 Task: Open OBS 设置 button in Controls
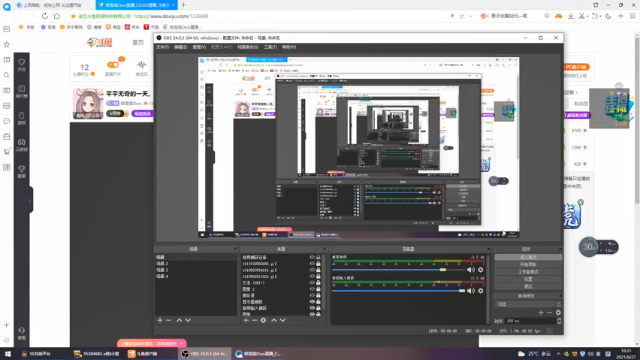[528, 279]
